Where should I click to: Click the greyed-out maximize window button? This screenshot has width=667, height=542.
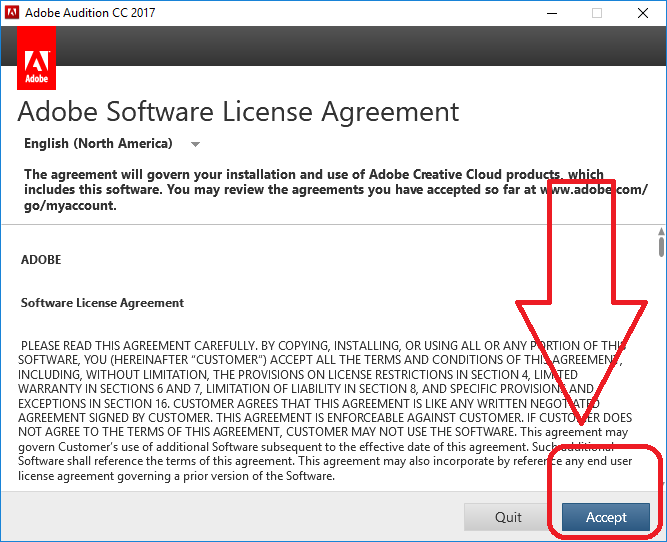coord(597,13)
